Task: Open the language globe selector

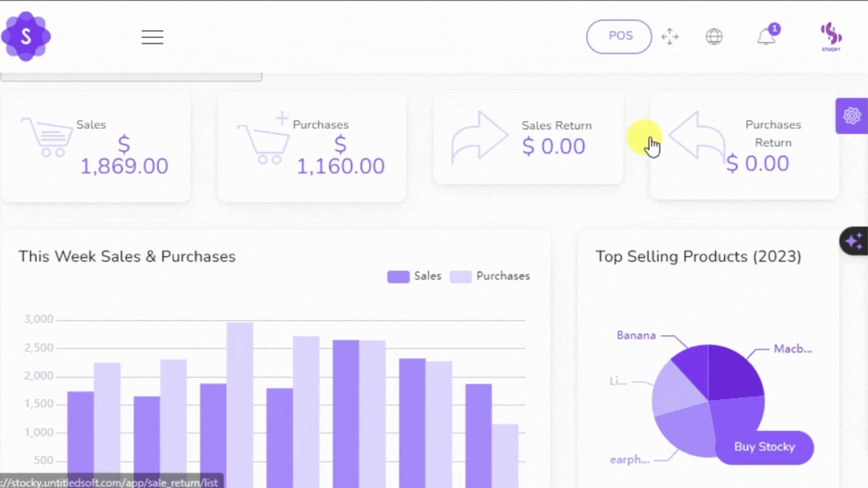Action: click(x=714, y=37)
